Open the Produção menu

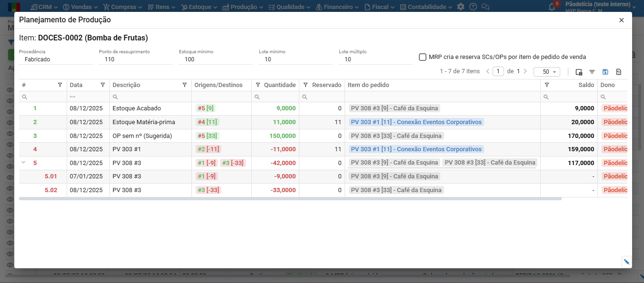(x=243, y=7)
